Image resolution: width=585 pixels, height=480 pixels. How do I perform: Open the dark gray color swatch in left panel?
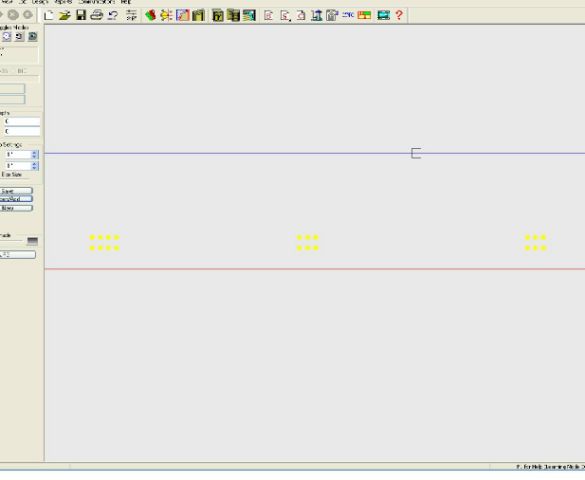pos(32,241)
